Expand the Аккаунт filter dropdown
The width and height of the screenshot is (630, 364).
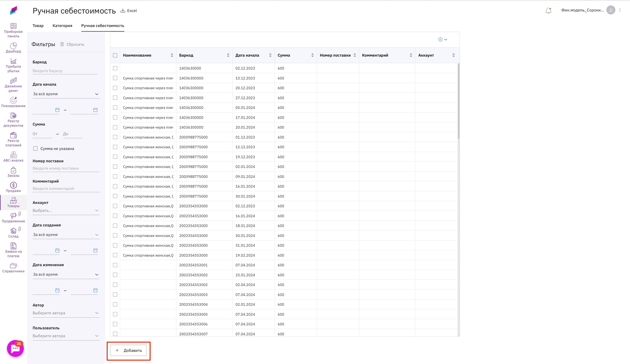click(x=66, y=210)
